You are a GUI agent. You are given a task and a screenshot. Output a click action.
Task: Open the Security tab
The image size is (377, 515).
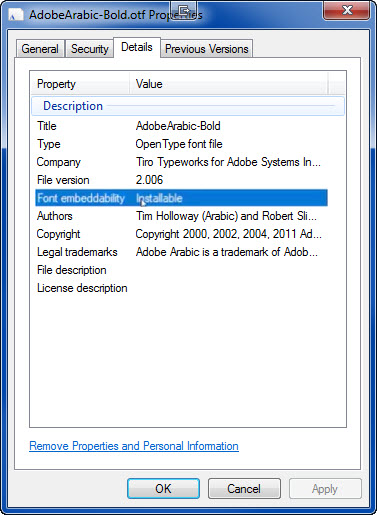tap(90, 49)
